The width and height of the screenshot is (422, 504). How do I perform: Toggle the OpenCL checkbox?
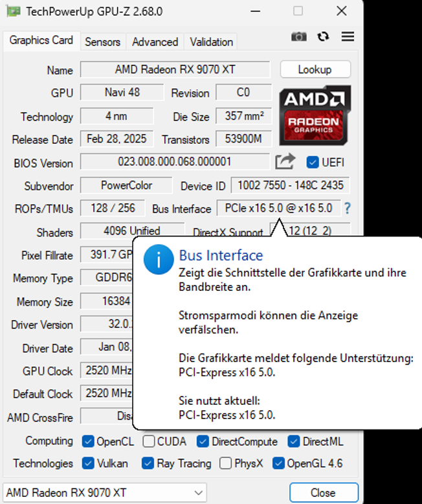click(x=88, y=441)
